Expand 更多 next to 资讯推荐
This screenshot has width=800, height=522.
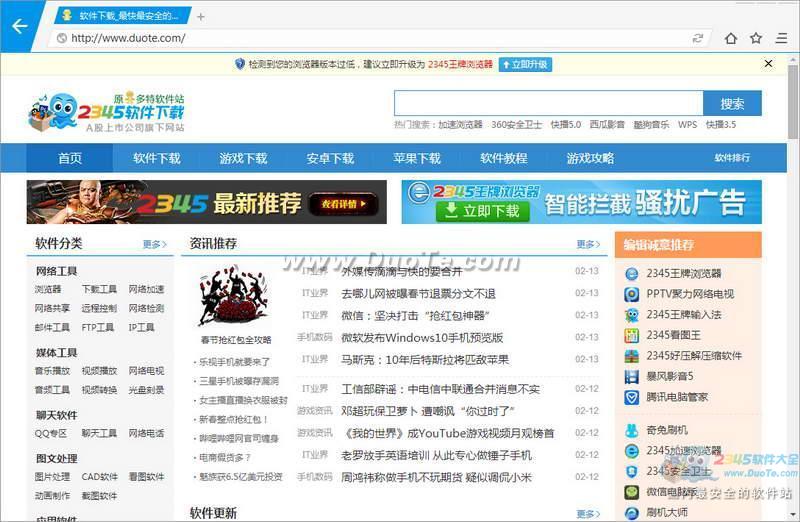click(x=588, y=244)
